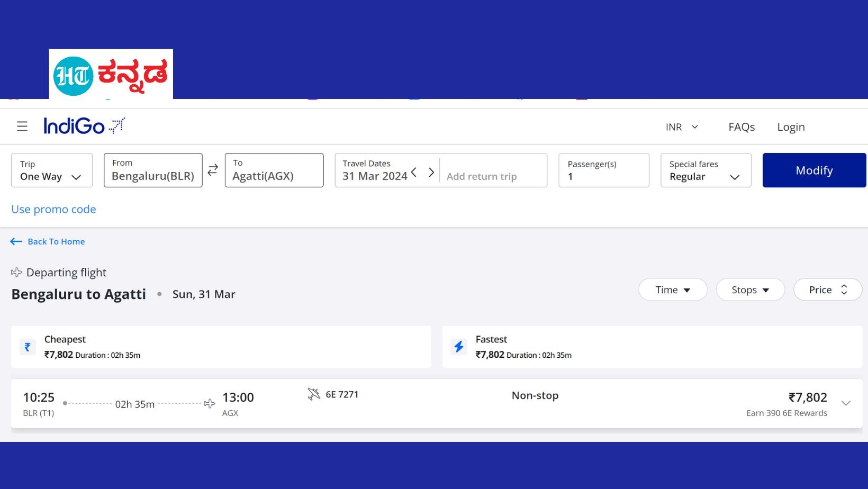Click the Modify search button

814,170
